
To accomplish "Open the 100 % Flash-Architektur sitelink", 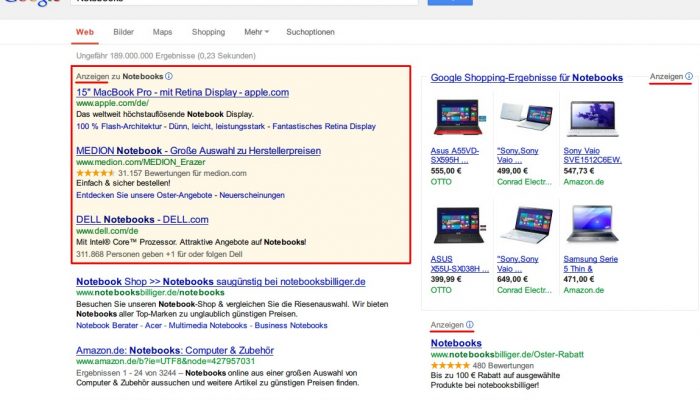I will [x=119, y=126].
